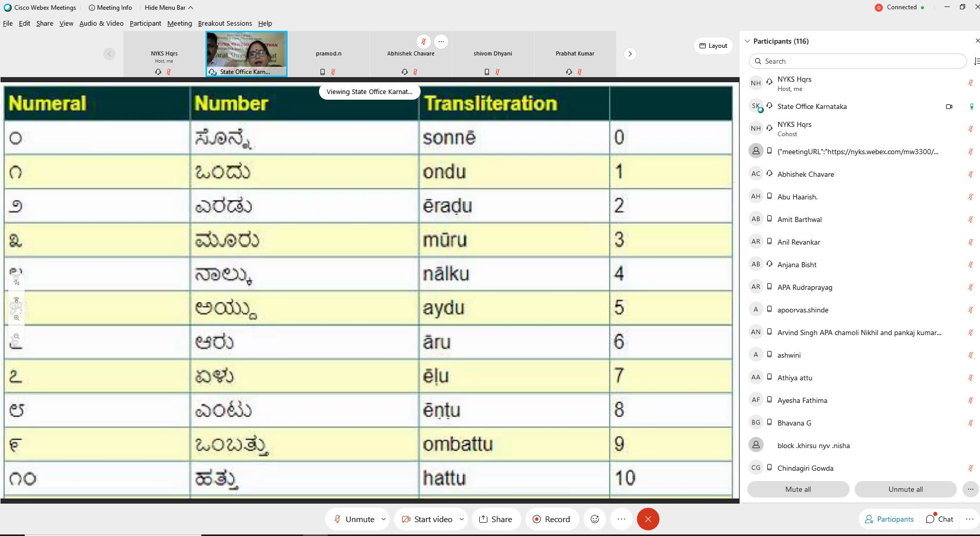Open audio options arrow next to Unmute
This screenshot has width=980, height=536.
pos(384,519)
